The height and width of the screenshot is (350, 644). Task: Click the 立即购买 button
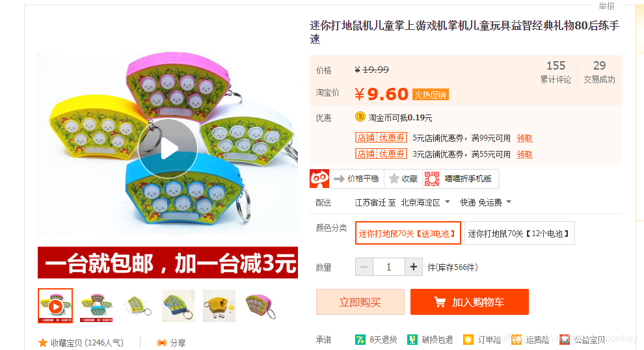360,302
